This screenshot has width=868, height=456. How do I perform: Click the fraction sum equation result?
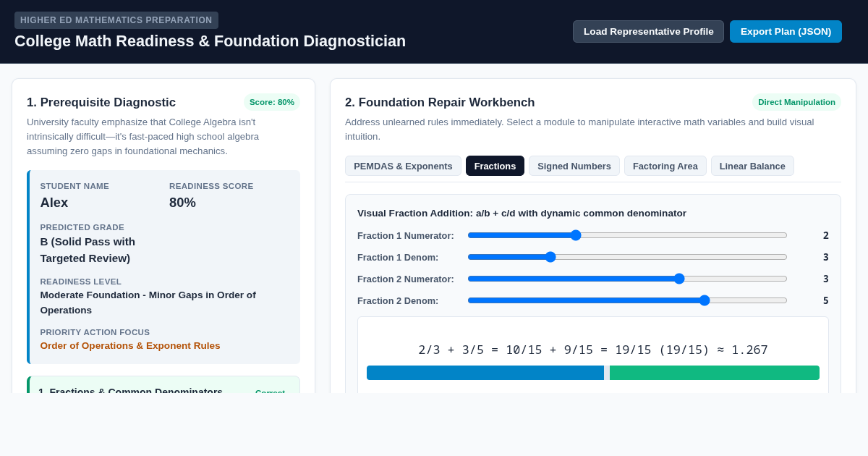[x=593, y=350]
